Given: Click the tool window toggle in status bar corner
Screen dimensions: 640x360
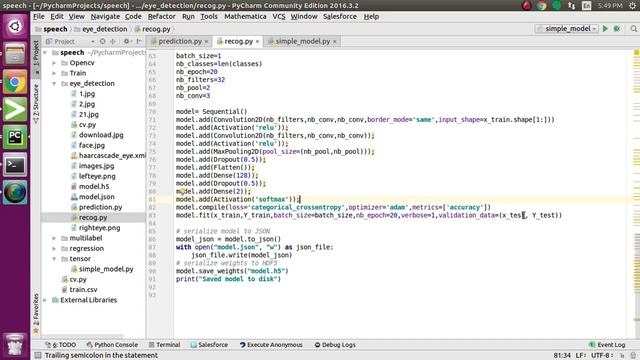Looking at the screenshot, I should 38,356.
